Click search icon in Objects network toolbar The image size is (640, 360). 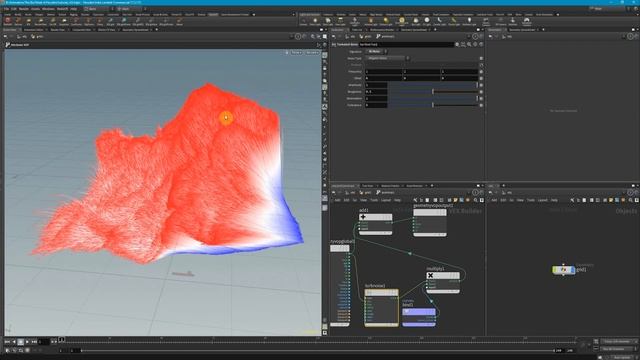631,200
